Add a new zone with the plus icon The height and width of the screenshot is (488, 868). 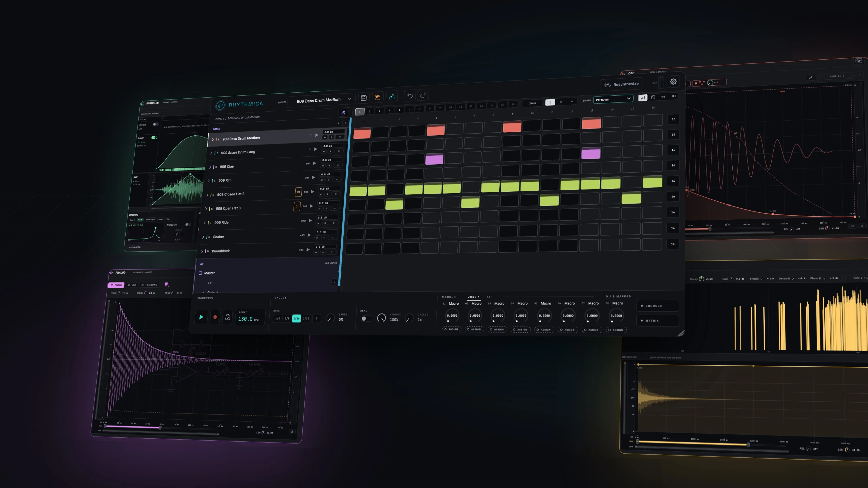(x=345, y=123)
